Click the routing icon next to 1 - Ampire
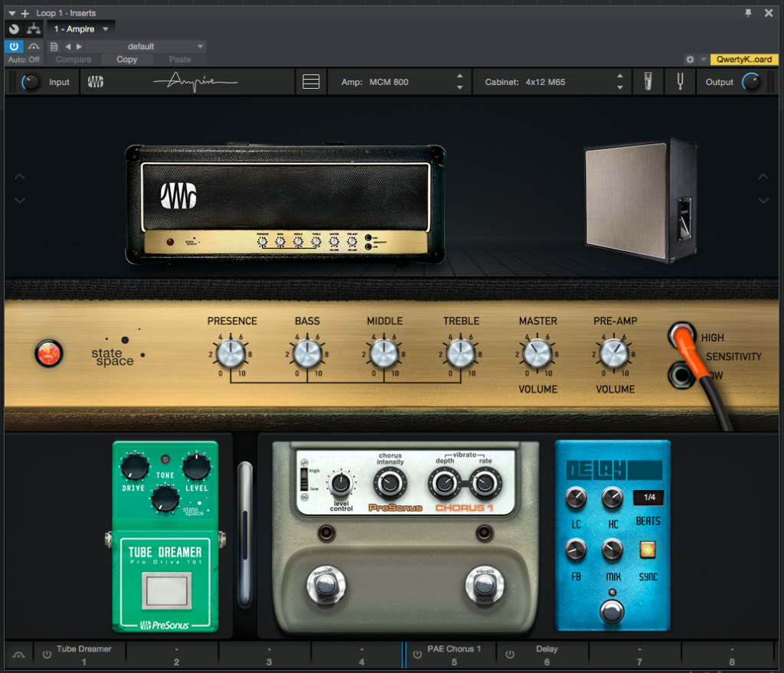Screen dimensions: 784x673 coord(34,29)
